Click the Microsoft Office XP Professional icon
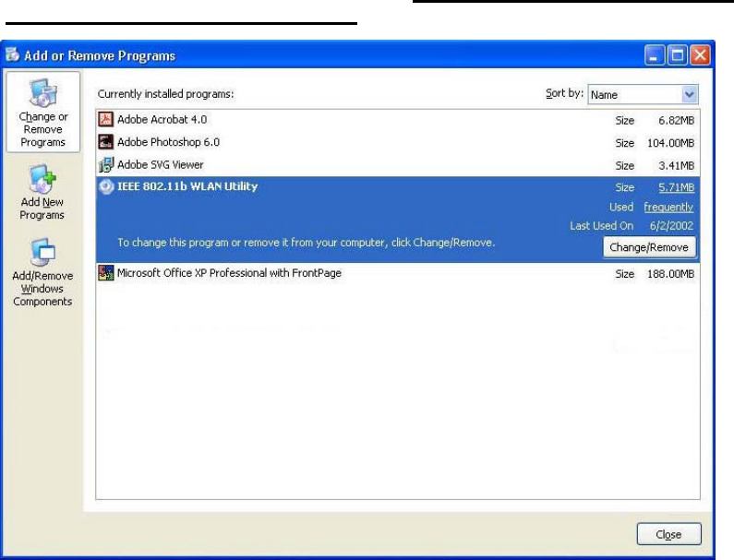Viewport: 734px width, 560px height. click(106, 273)
